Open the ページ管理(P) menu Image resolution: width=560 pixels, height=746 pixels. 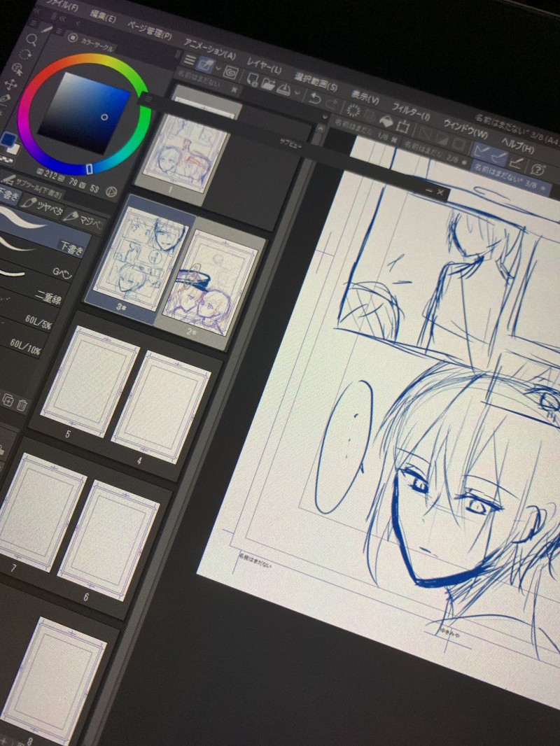tap(149, 29)
